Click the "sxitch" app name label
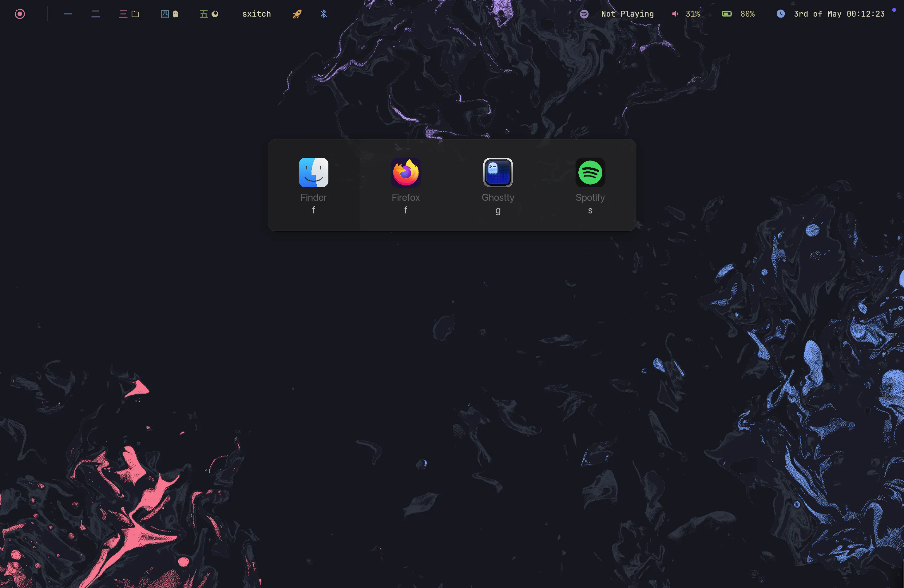This screenshot has height=588, width=904. point(257,14)
